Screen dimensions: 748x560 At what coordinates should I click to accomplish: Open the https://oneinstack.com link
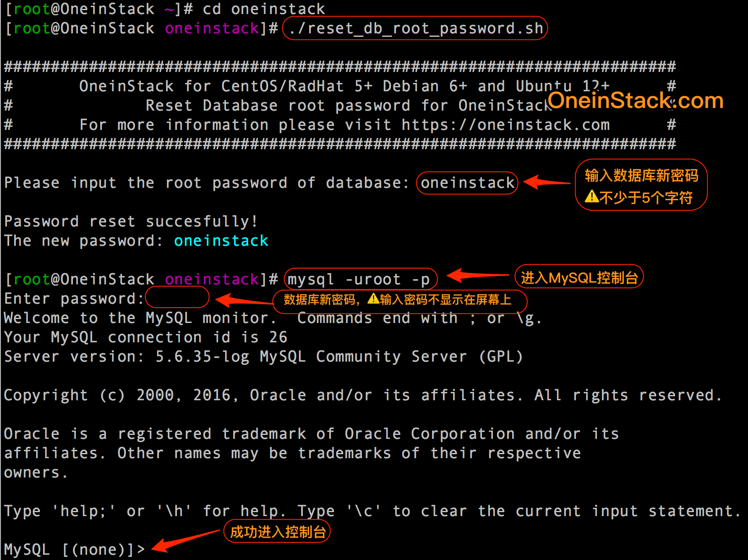505,125
